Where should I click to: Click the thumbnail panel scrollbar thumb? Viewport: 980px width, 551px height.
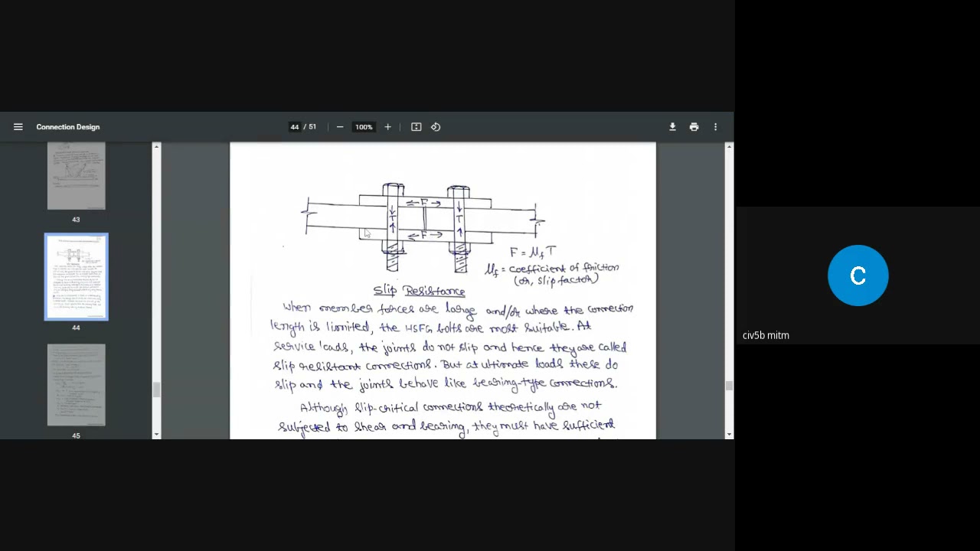pos(156,390)
